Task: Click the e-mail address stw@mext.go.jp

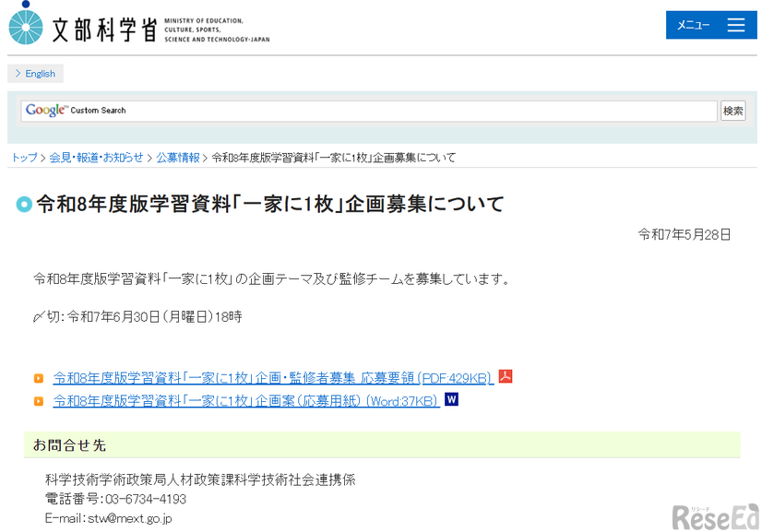Action: pos(130,518)
